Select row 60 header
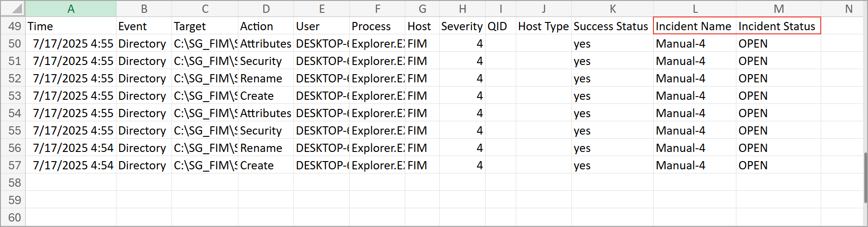The height and width of the screenshot is (227, 868). tap(13, 217)
